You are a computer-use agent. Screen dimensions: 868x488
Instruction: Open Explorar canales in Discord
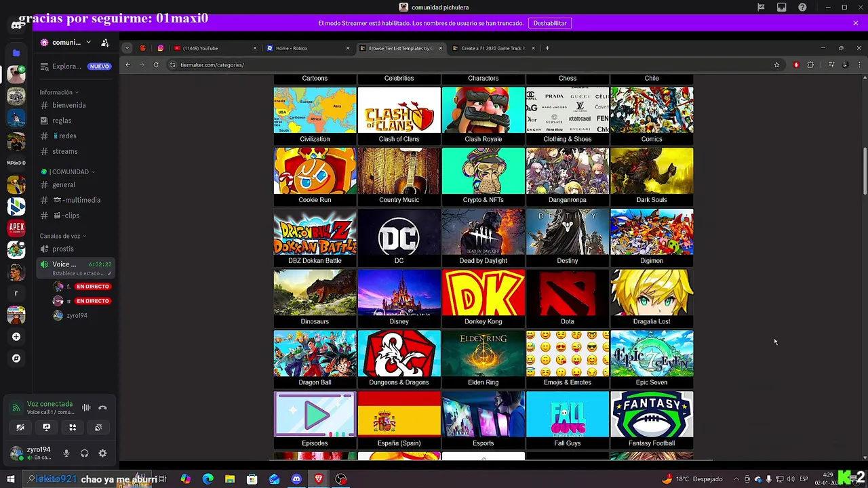click(x=75, y=66)
